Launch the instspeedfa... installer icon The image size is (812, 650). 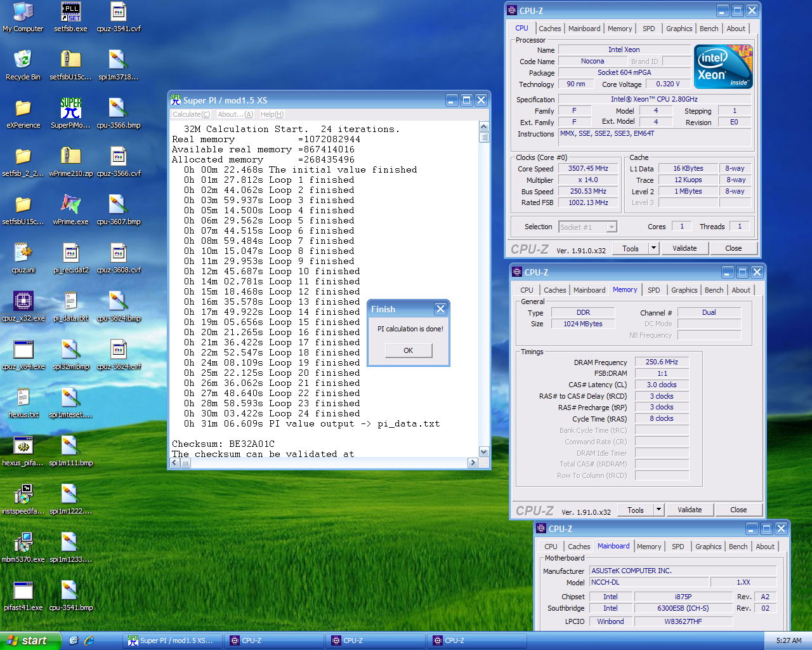click(23, 500)
